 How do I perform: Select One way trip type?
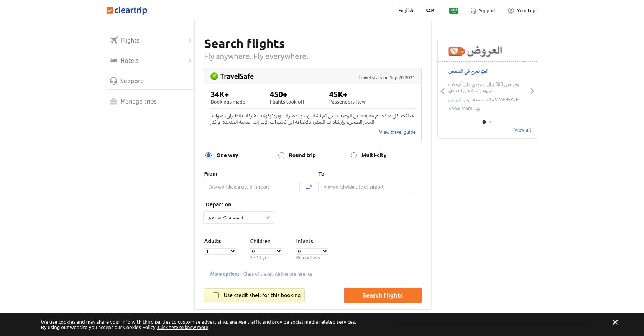point(209,155)
